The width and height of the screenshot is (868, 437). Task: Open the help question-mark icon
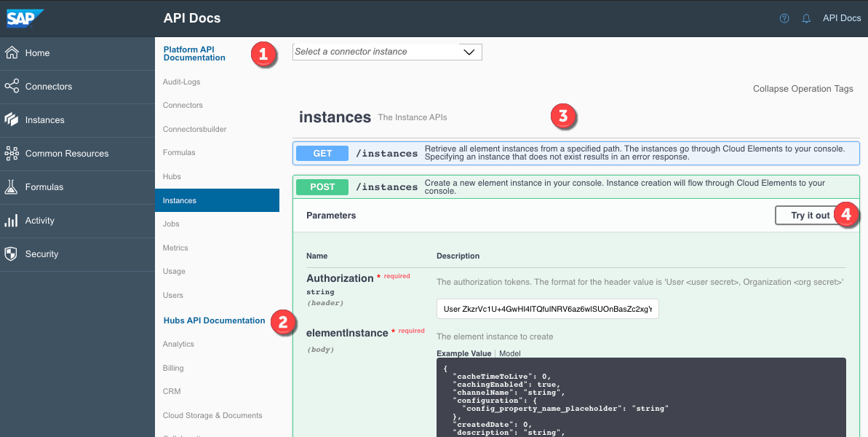(x=784, y=18)
